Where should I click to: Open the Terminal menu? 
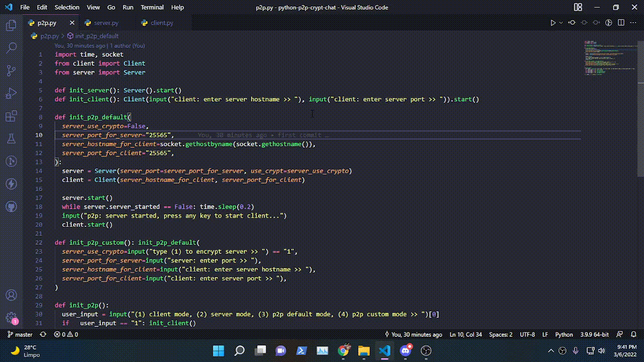click(152, 7)
